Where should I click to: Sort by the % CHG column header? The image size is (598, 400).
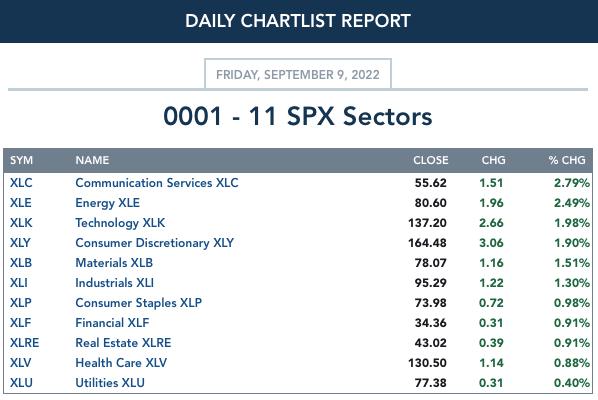[567, 160]
